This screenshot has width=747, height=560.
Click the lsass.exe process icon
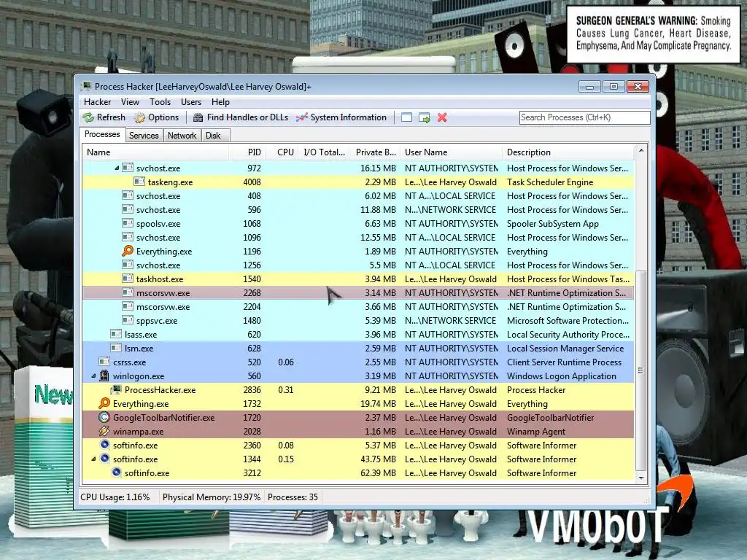116,334
